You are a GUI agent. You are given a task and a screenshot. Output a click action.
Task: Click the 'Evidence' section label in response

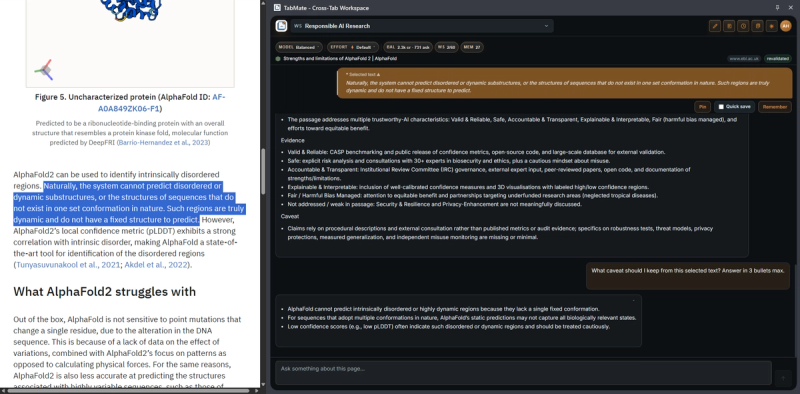(x=292, y=140)
